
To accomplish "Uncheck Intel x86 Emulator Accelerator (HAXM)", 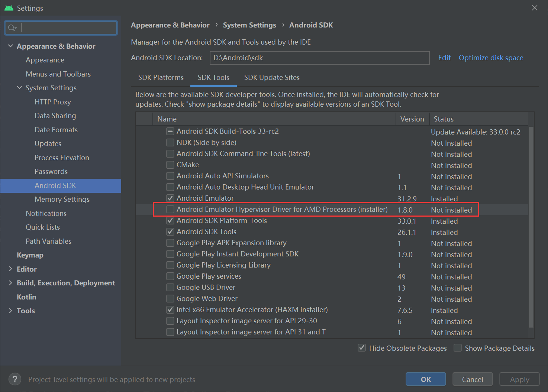I will pyautogui.click(x=170, y=310).
